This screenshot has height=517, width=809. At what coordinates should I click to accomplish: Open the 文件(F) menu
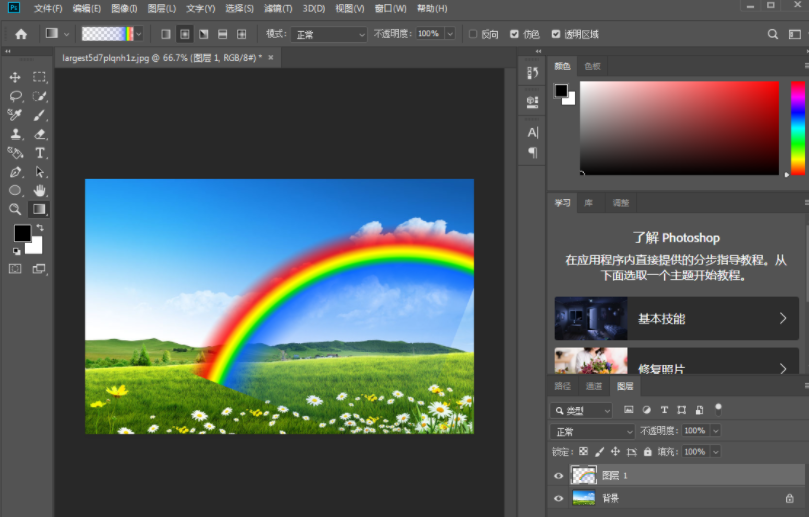(48, 8)
